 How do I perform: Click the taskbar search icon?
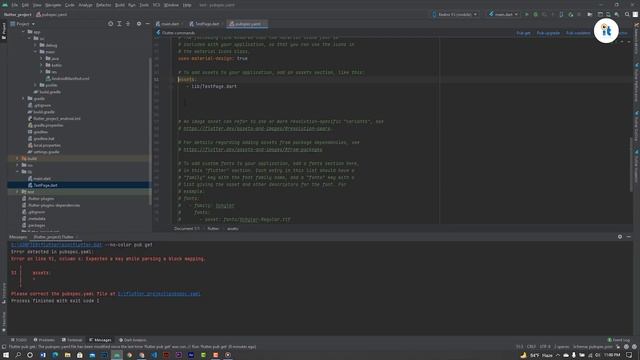(x=18, y=355)
